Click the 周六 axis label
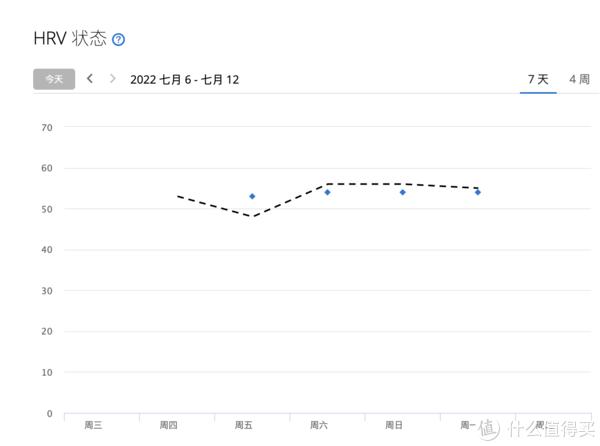 point(319,425)
